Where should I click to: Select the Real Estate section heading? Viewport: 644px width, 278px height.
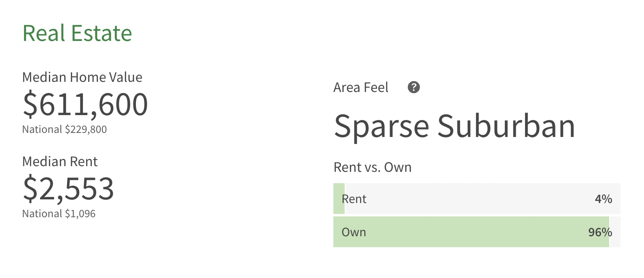point(77,33)
